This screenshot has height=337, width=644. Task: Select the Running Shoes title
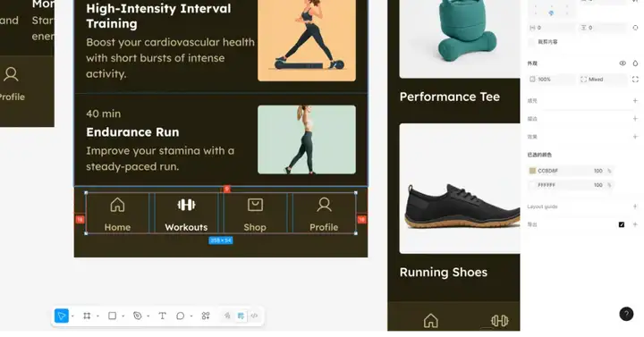coord(444,273)
